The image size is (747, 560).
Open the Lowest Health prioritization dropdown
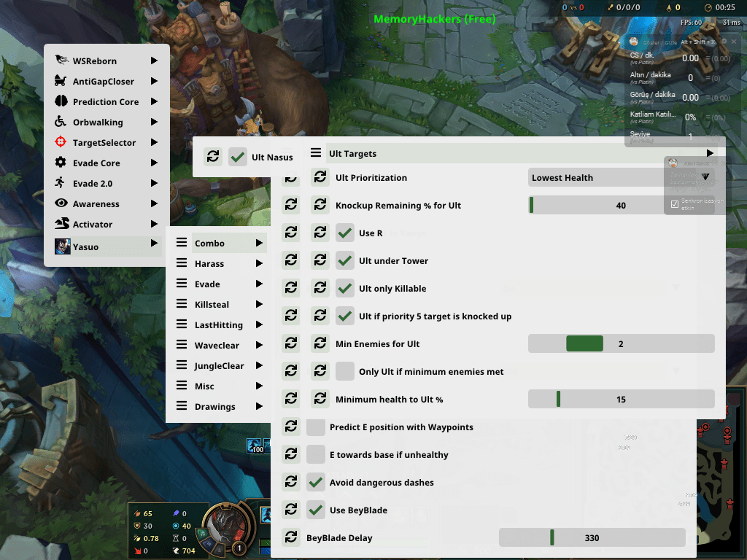(x=622, y=177)
